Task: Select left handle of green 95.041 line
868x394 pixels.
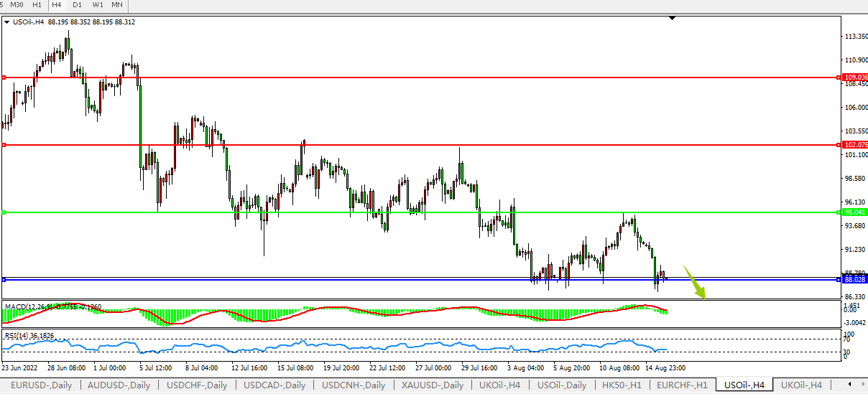Action: (x=4, y=212)
